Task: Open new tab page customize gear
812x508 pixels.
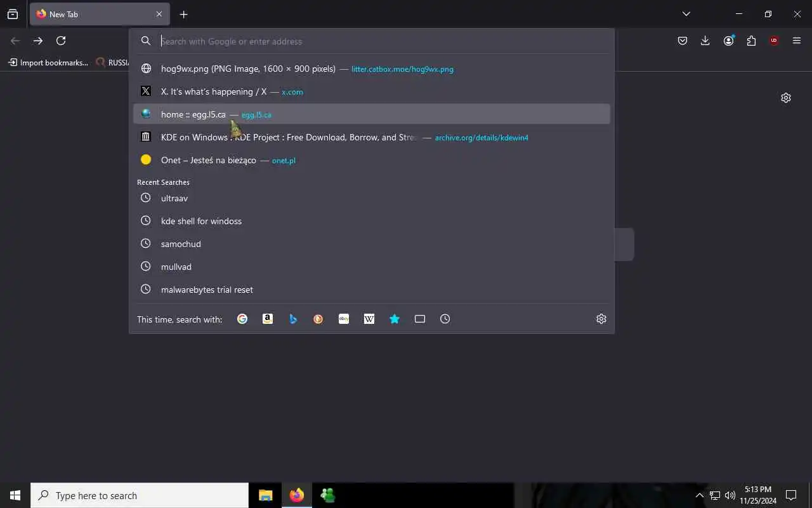Action: pos(786,98)
